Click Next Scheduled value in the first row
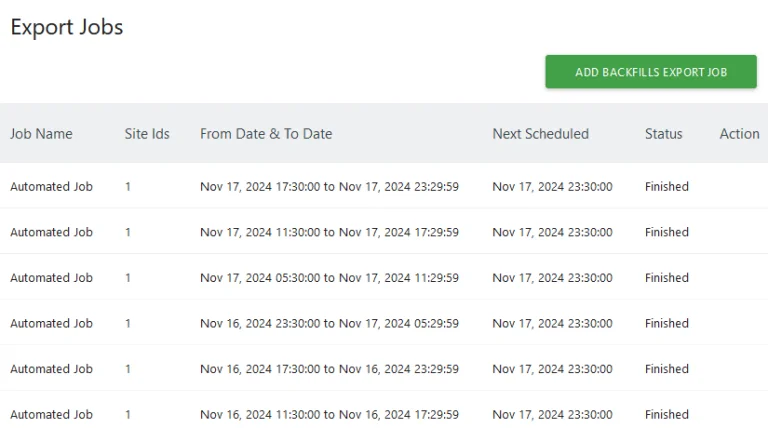This screenshot has height=428, width=768. (552, 187)
